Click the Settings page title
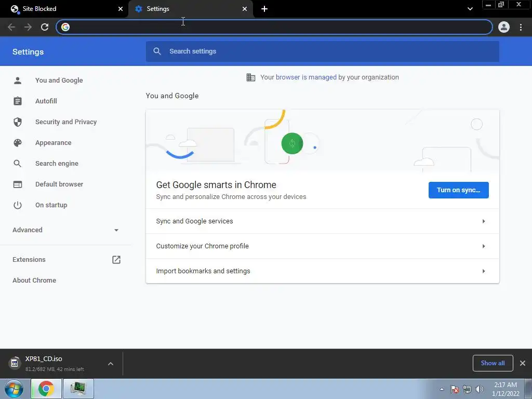This screenshot has width=532, height=399. pyautogui.click(x=28, y=51)
